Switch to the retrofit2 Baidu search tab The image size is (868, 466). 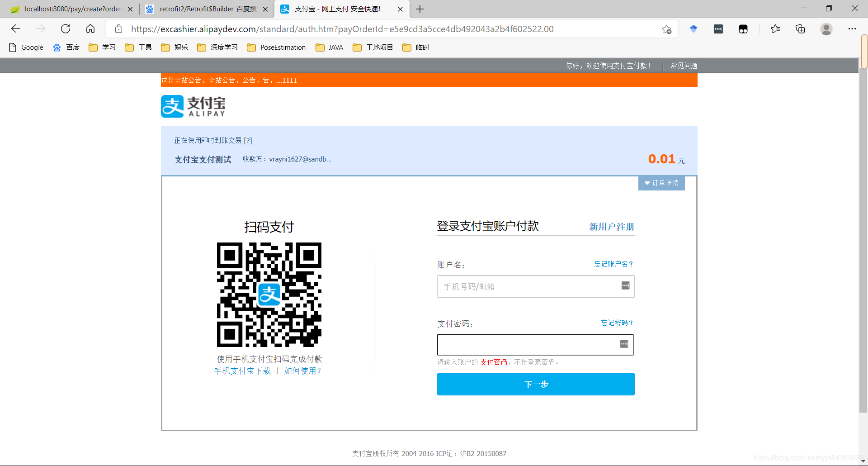(207, 9)
